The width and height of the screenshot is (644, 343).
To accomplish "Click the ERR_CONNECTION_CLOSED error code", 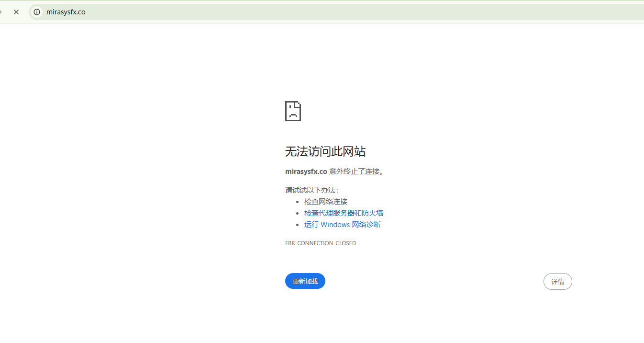I will pyautogui.click(x=321, y=243).
